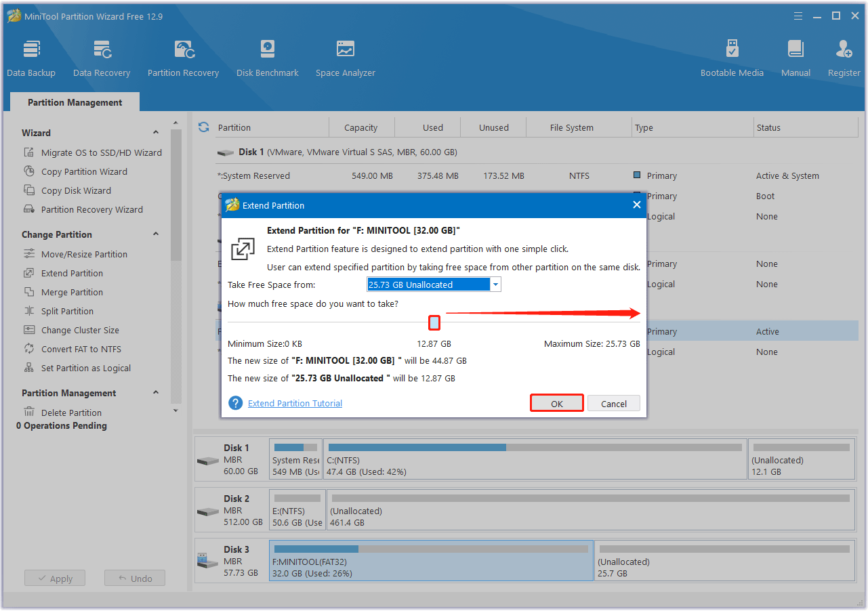Open the Register screen
Image resolution: width=868 pixels, height=611 pixels.
[x=844, y=57]
